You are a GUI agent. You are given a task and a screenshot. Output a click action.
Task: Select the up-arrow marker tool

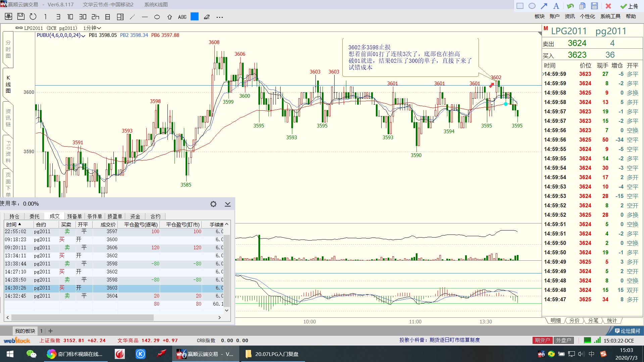(x=169, y=17)
